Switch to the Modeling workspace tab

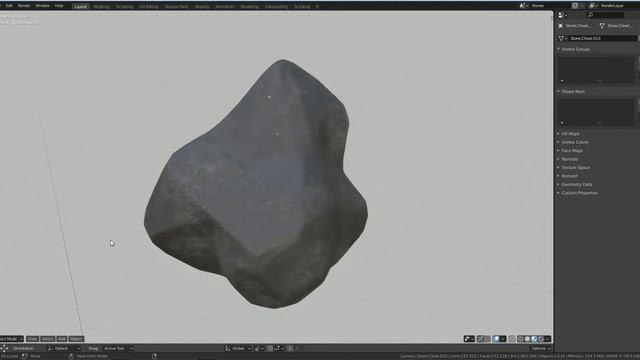tap(102, 7)
